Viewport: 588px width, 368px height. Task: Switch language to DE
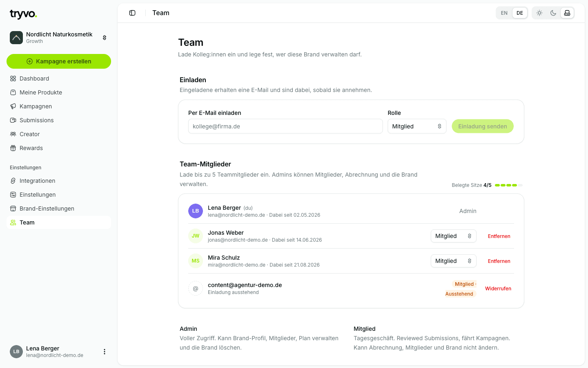pos(520,13)
